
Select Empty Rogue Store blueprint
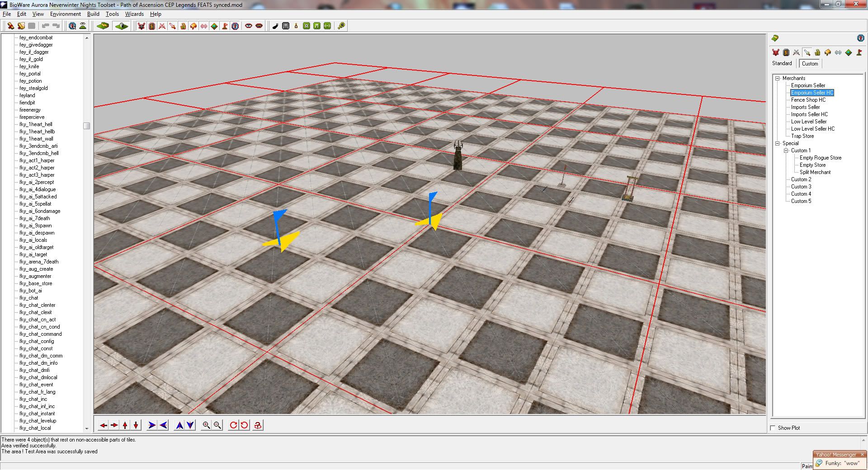click(x=820, y=158)
